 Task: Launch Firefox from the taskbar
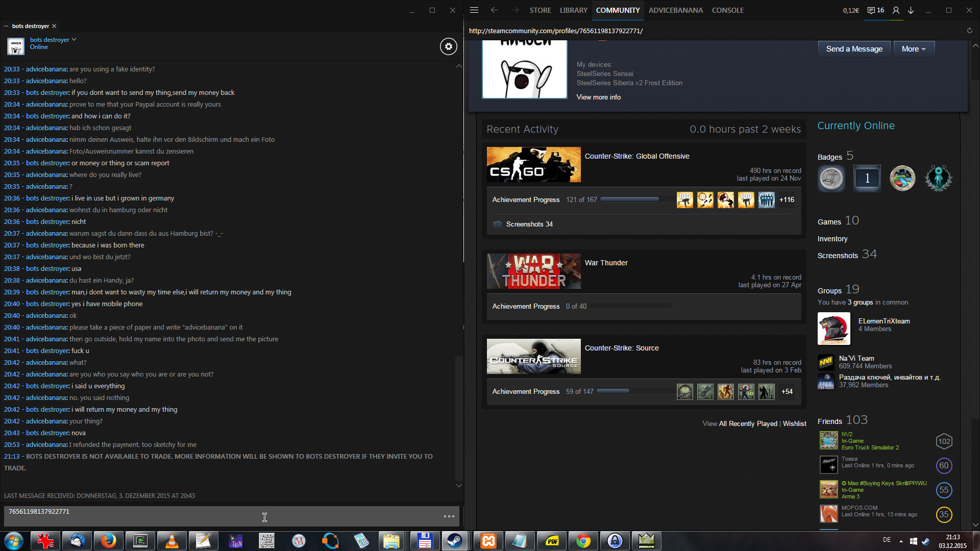(108, 541)
